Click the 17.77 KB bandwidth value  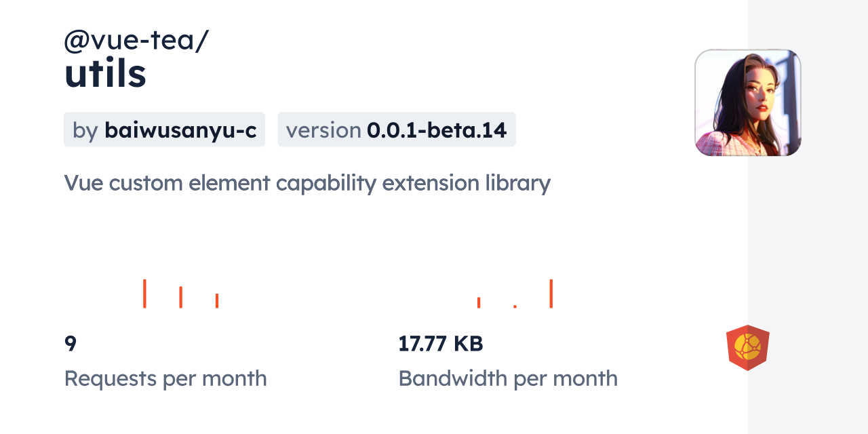click(x=441, y=344)
